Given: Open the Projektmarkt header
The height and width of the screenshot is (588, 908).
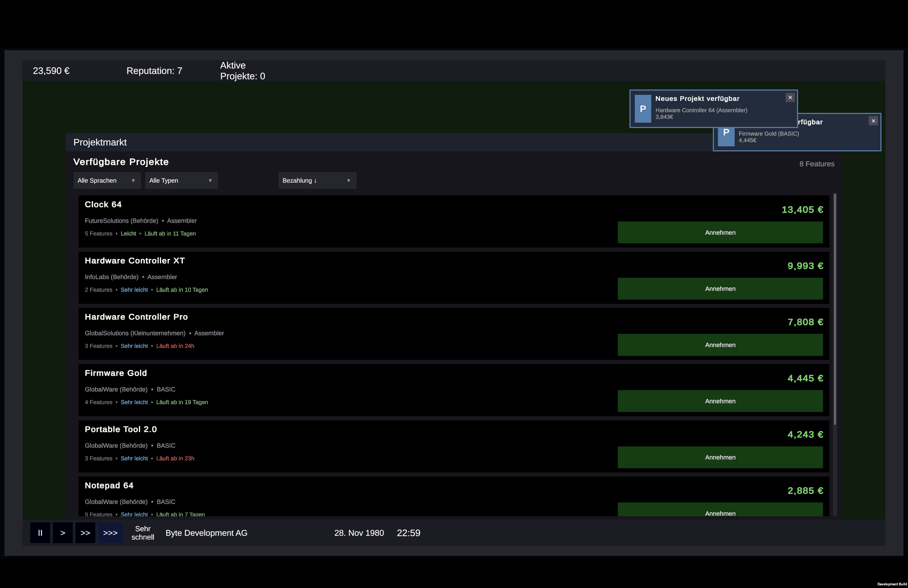Looking at the screenshot, I should [100, 142].
